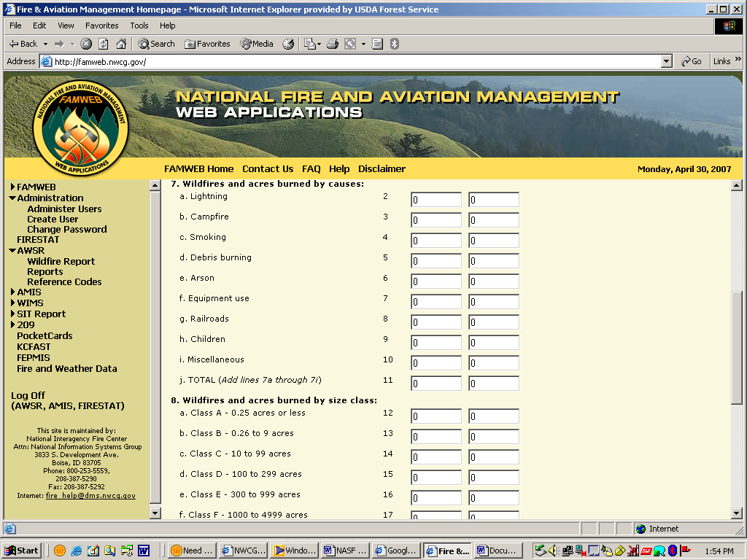Click the Windows Start button

point(22,551)
